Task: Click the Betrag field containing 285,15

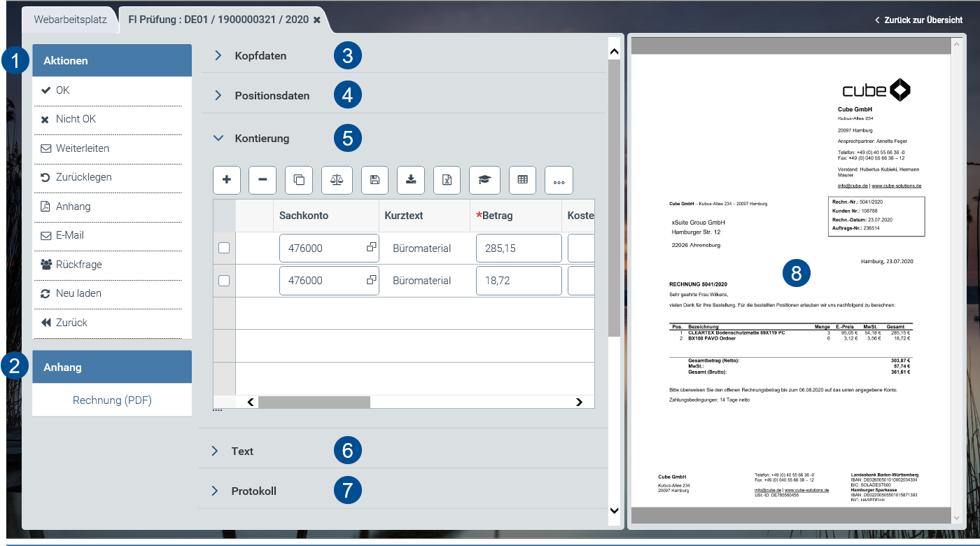Action: pos(518,248)
